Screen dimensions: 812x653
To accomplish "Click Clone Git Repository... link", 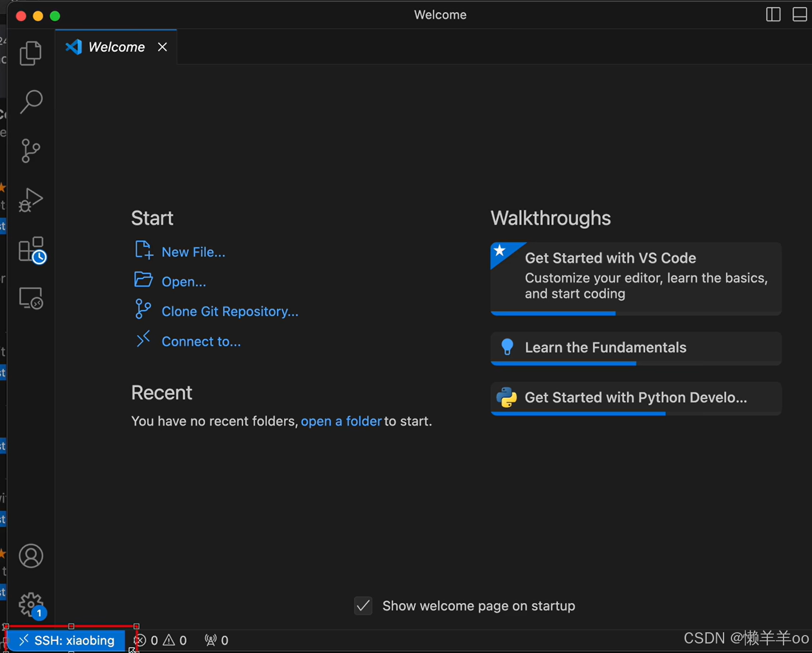I will (230, 312).
